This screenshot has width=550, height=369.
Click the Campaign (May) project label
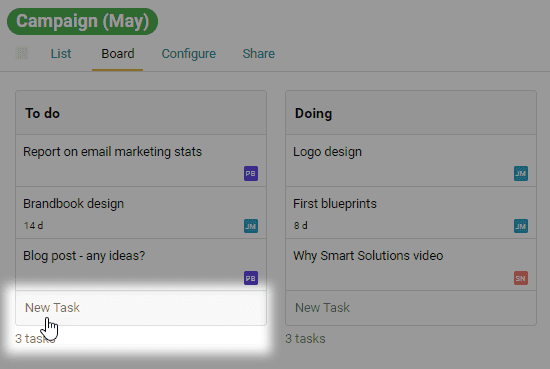pyautogui.click(x=82, y=21)
